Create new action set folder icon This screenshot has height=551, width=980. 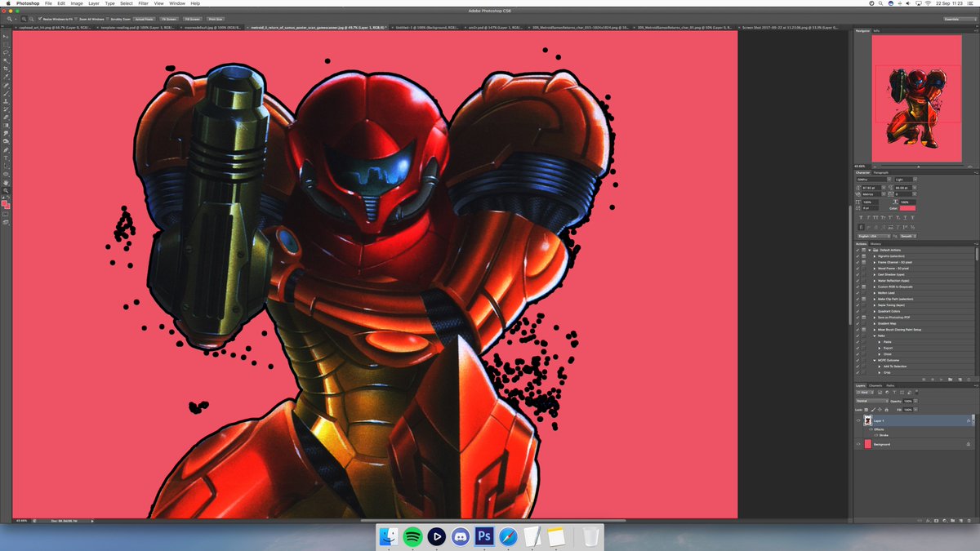951,380
